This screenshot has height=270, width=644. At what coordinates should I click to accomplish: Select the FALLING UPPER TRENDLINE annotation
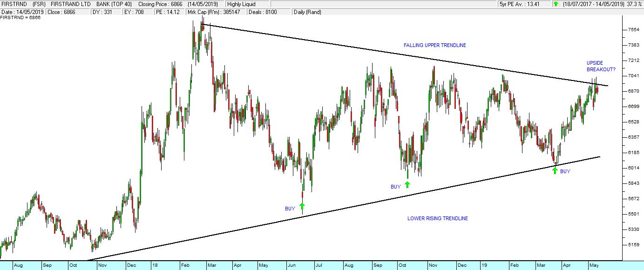(x=434, y=45)
